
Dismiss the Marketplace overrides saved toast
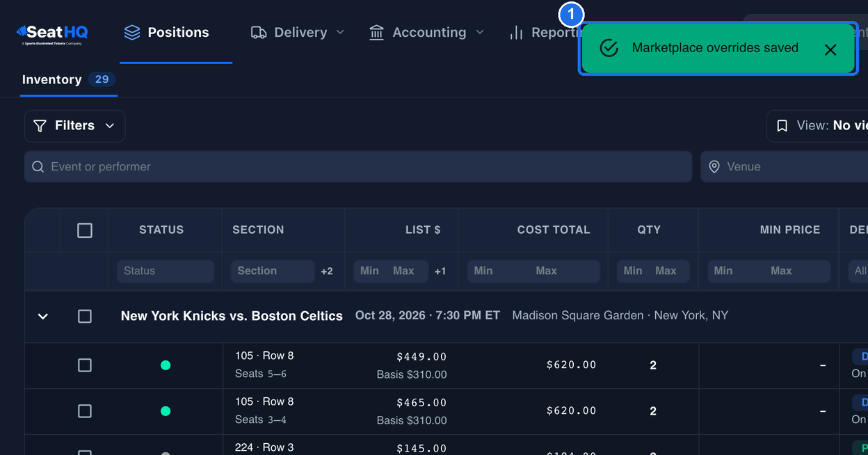(830, 49)
